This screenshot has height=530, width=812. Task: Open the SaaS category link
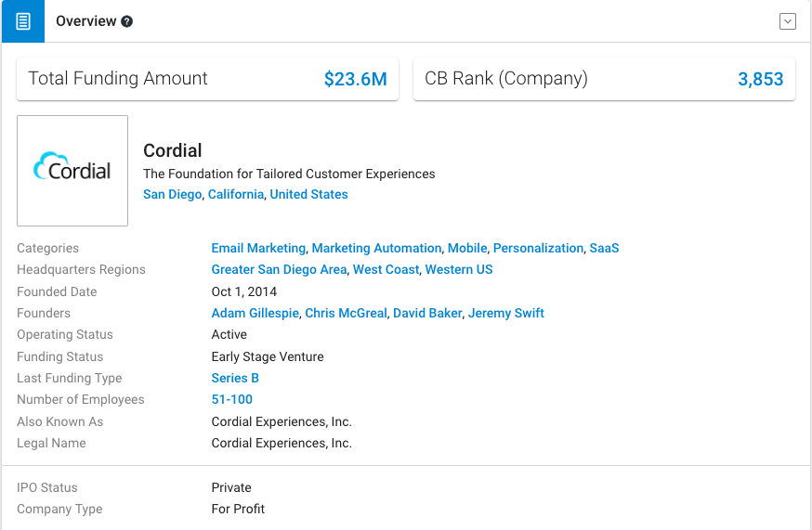(x=604, y=248)
